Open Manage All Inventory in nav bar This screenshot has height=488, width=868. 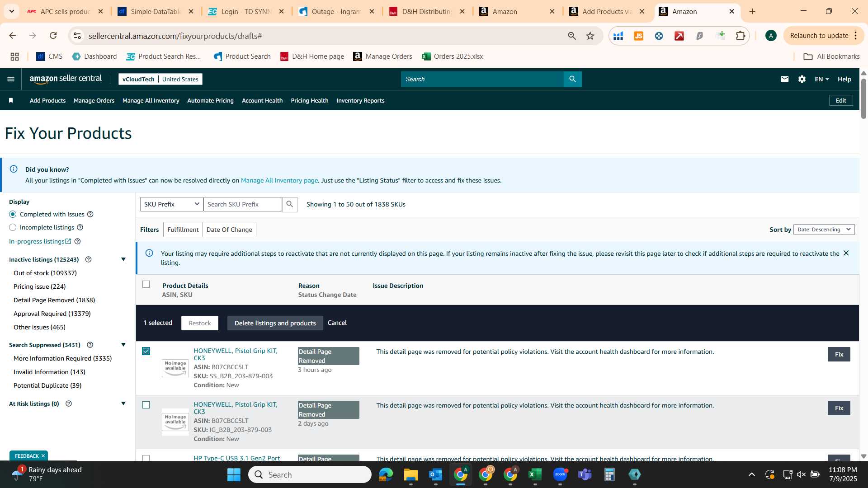151,100
